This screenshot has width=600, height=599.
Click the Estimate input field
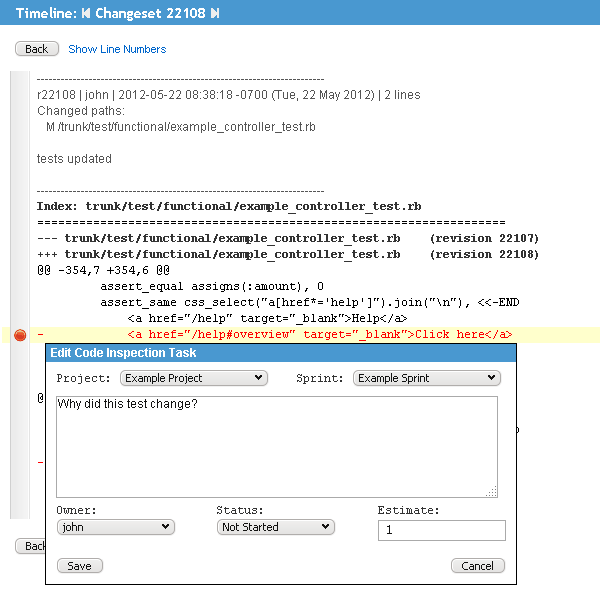[442, 530]
